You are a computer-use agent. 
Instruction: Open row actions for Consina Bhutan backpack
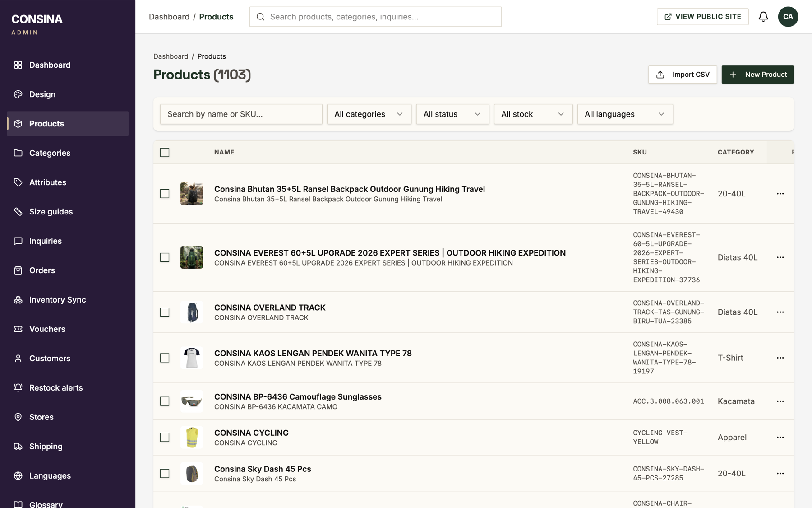click(x=780, y=194)
